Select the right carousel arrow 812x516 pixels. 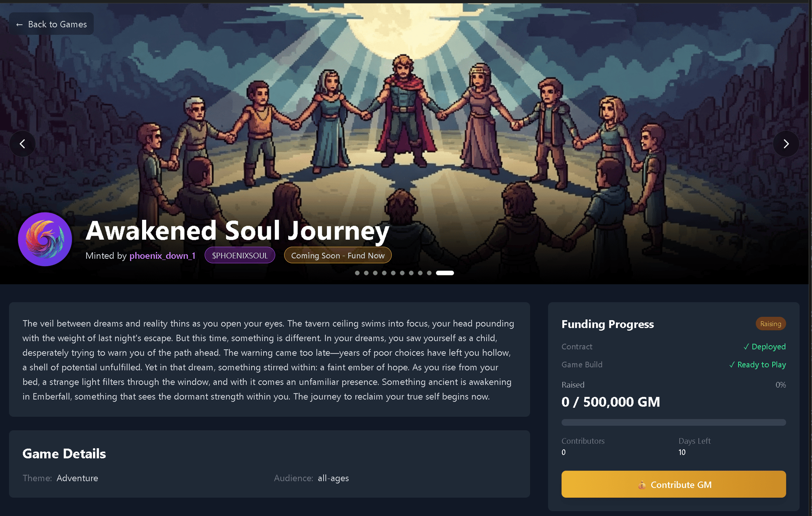[786, 144]
